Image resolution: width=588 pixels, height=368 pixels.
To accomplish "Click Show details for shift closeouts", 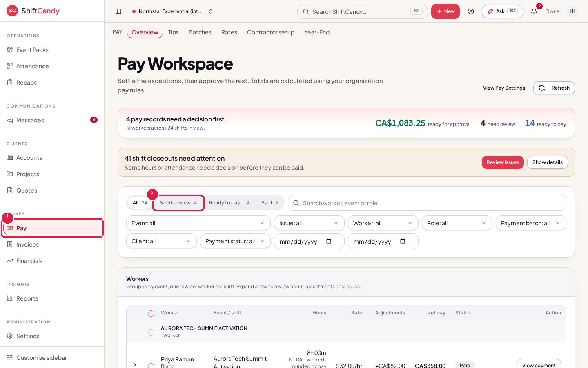I will 548,162.
